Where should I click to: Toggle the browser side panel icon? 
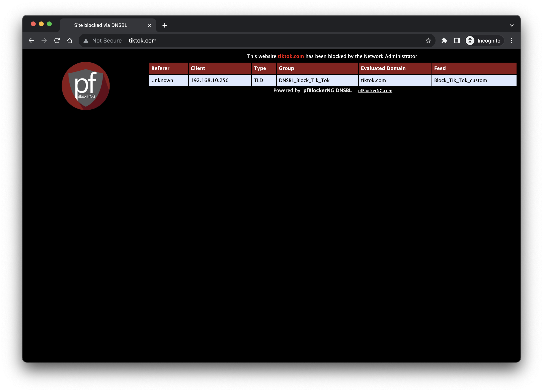click(x=457, y=41)
